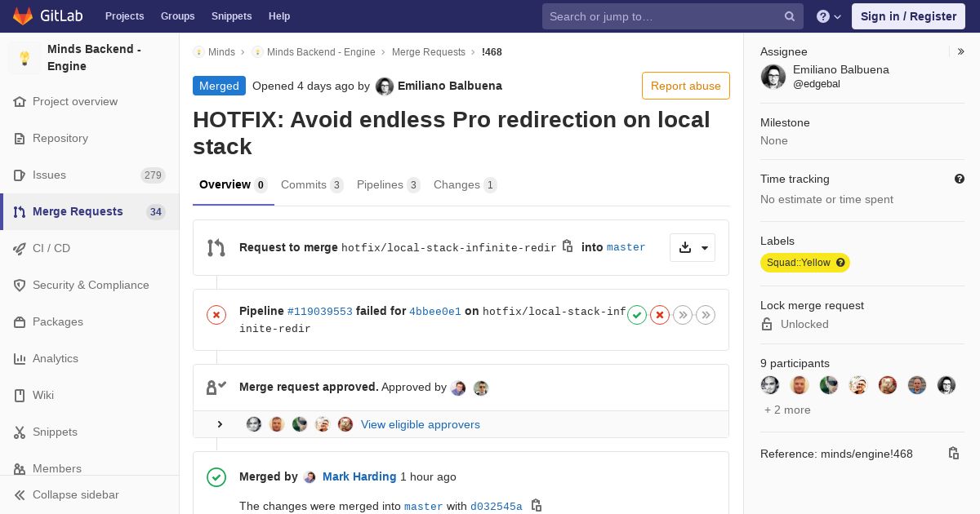Open the Minds breadcrumb link
This screenshot has height=514, width=980.
tap(214, 51)
